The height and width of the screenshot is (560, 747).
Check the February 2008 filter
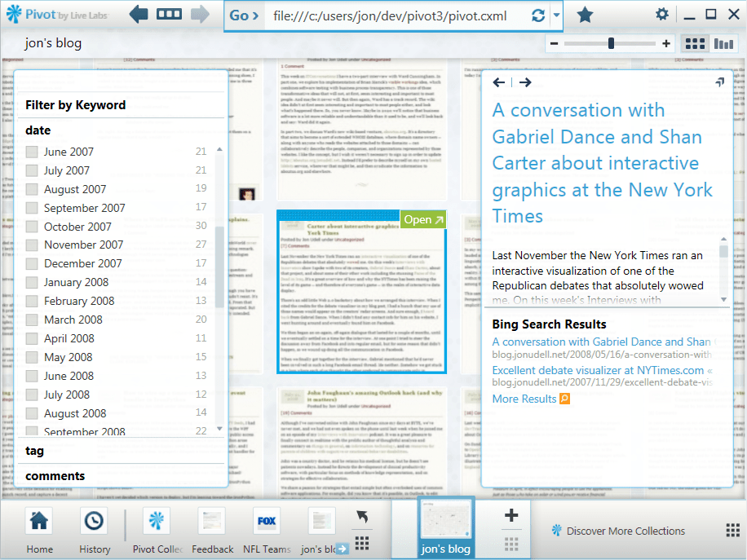(32, 301)
